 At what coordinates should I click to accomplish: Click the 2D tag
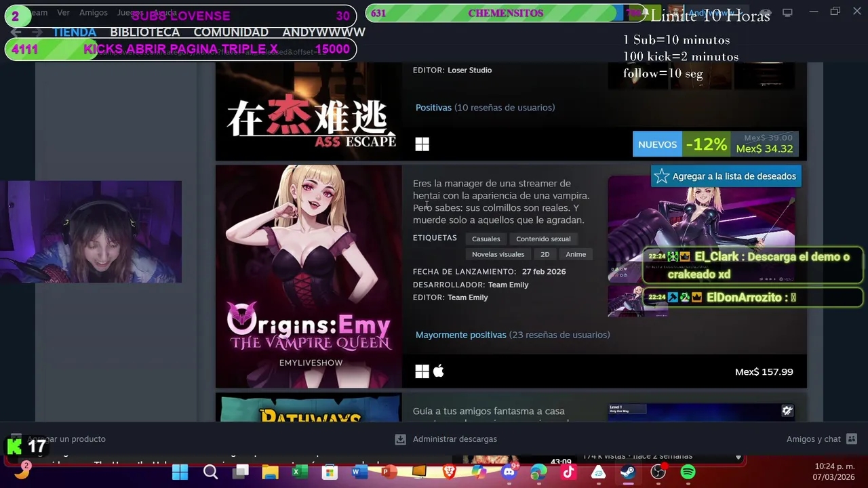545,254
